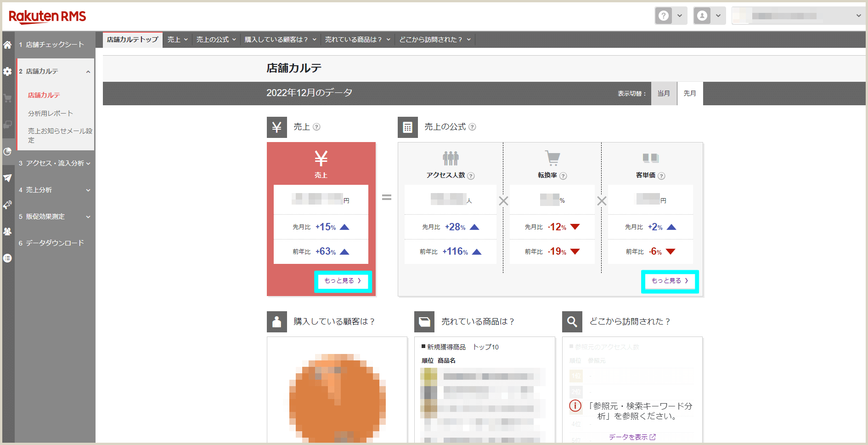Image resolution: width=868 pixels, height=445 pixels.
Task: Open the store selector dropdown at top right
Action: coord(799,16)
